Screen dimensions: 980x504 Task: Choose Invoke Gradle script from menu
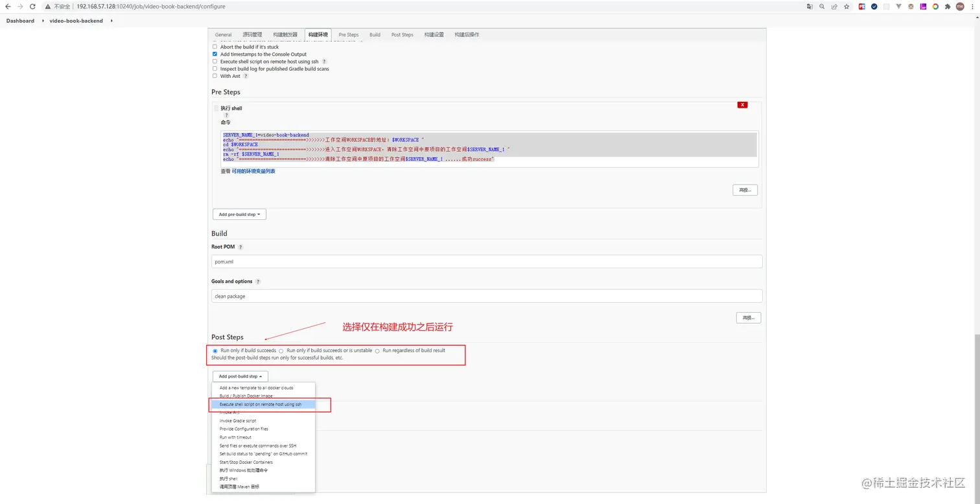[263, 421]
